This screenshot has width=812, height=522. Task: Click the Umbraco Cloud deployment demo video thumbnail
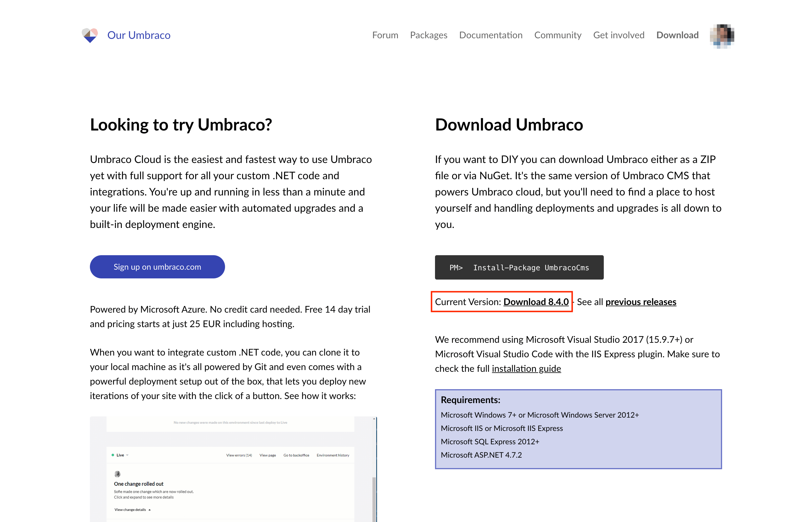pos(233,469)
